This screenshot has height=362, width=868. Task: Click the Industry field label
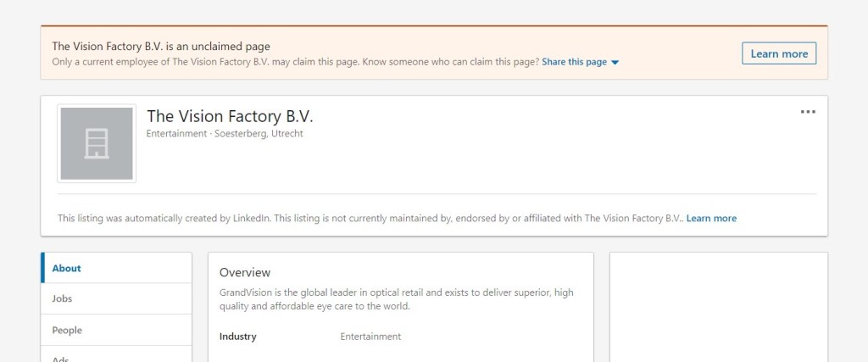point(237,337)
